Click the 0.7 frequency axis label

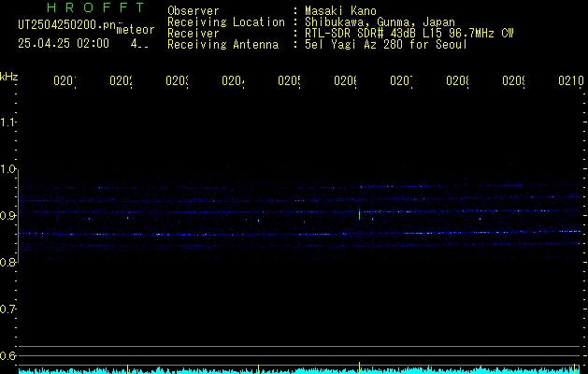click(x=7, y=309)
